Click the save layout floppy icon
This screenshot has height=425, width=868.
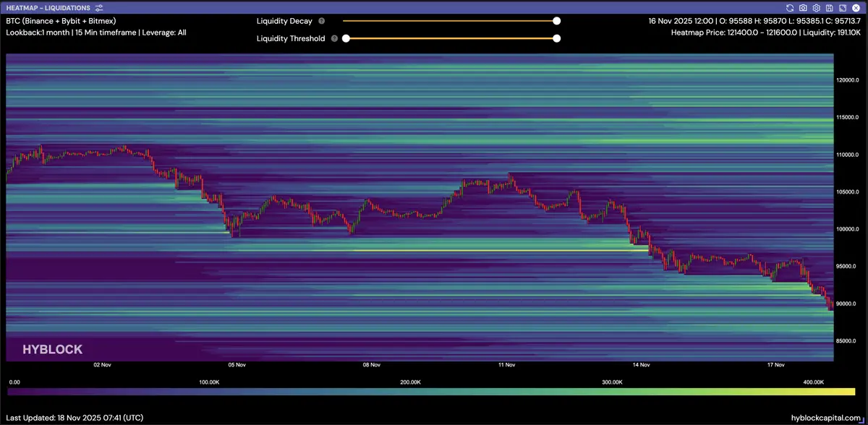829,7
